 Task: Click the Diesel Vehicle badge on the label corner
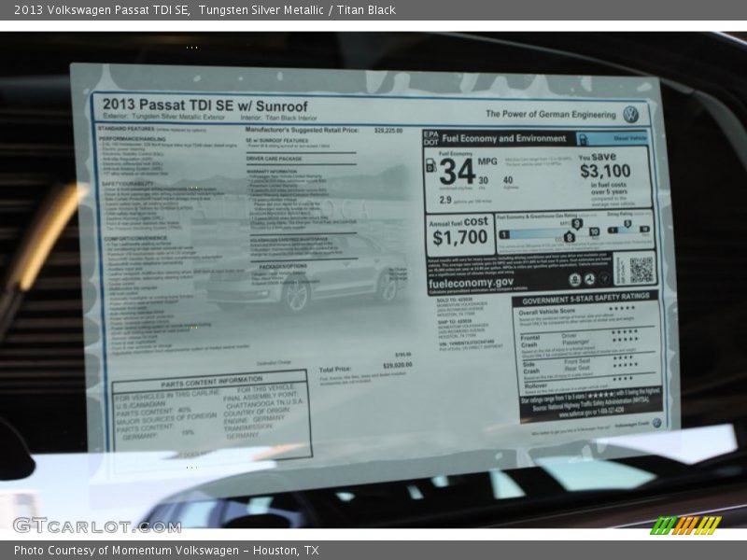(x=628, y=138)
